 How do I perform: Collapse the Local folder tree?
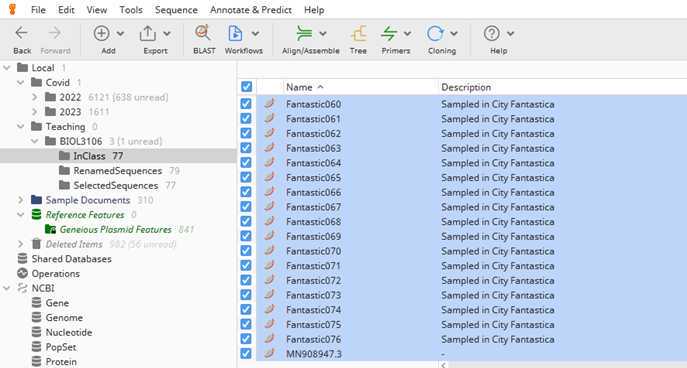pyautogui.click(x=7, y=68)
